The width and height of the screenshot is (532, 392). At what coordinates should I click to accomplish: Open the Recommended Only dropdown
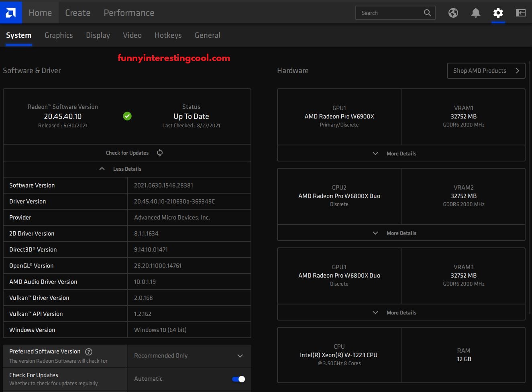189,356
